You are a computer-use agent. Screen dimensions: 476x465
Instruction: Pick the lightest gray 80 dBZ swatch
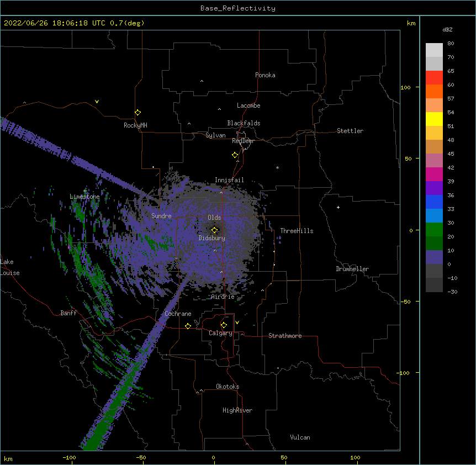pyautogui.click(x=434, y=50)
